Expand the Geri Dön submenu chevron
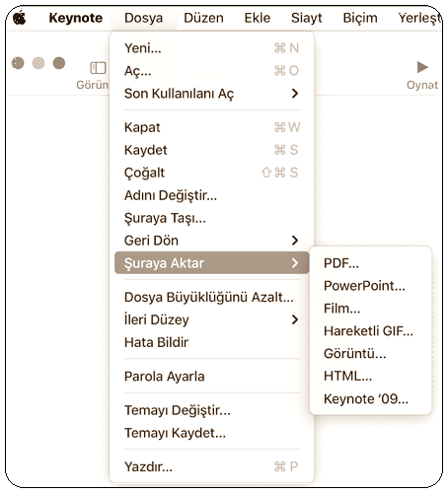Viewport: 448px width, 493px height. click(295, 241)
